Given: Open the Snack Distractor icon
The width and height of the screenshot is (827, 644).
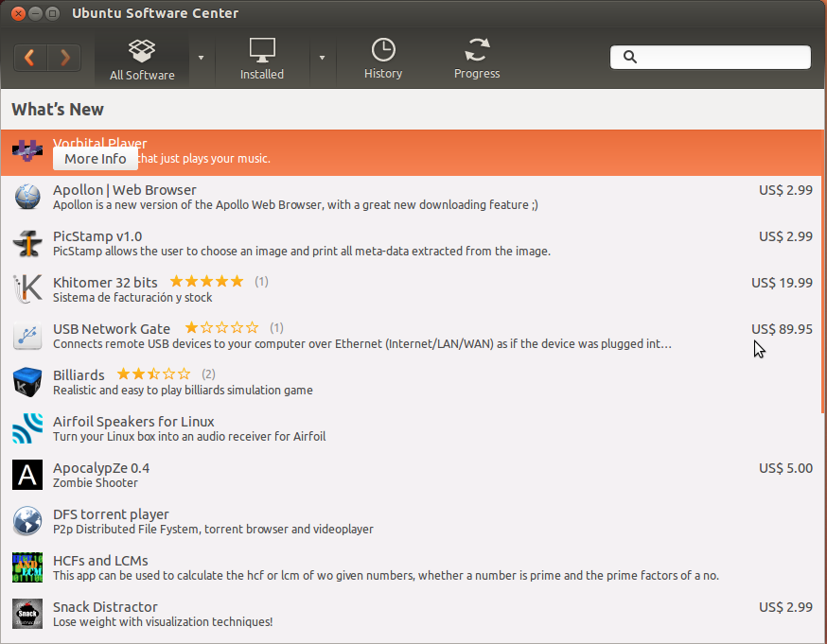Looking at the screenshot, I should pos(27,614).
